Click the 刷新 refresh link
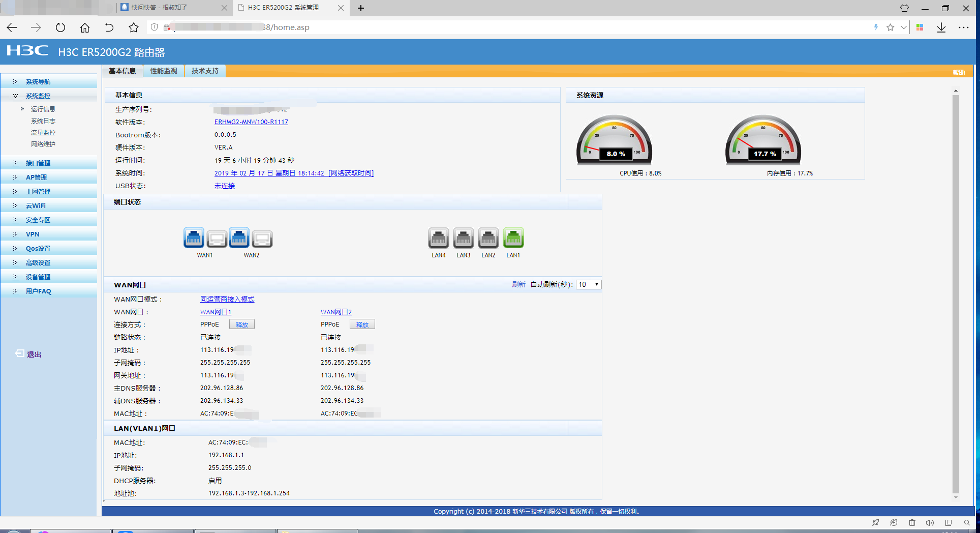Viewport: 980px width, 533px height. click(x=518, y=284)
